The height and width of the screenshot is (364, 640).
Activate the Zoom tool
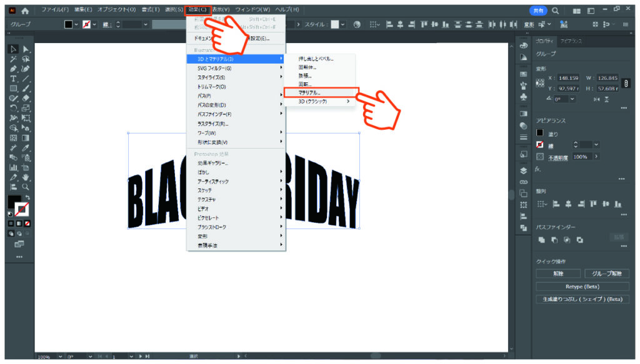click(x=26, y=187)
